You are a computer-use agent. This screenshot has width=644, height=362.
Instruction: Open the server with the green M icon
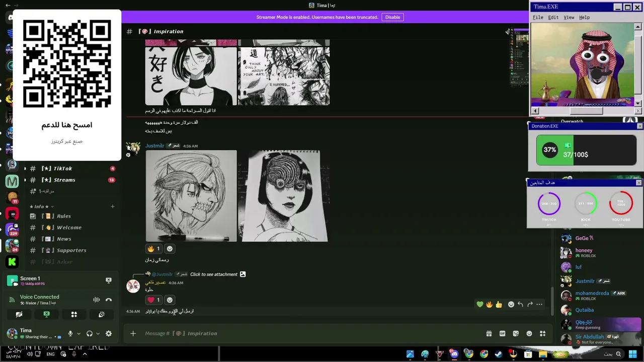[12, 181]
